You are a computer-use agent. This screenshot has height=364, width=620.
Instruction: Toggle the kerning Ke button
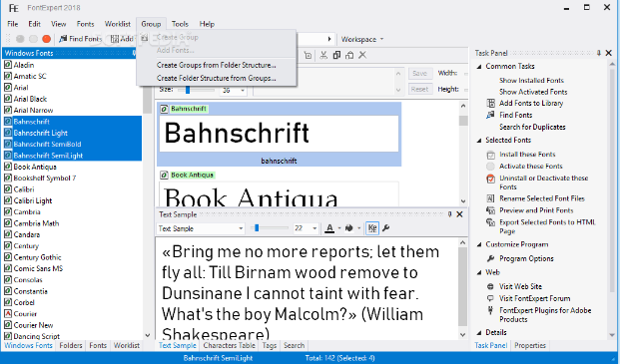(x=372, y=228)
